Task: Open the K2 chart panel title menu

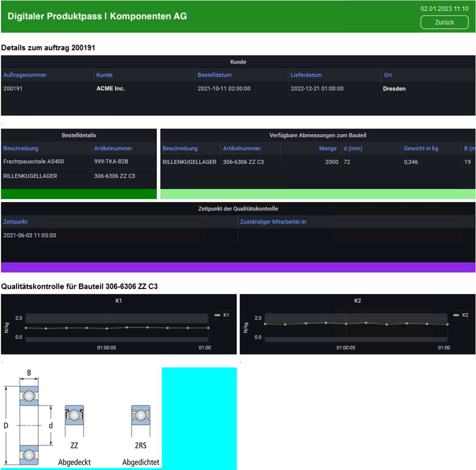Action: [x=358, y=301]
